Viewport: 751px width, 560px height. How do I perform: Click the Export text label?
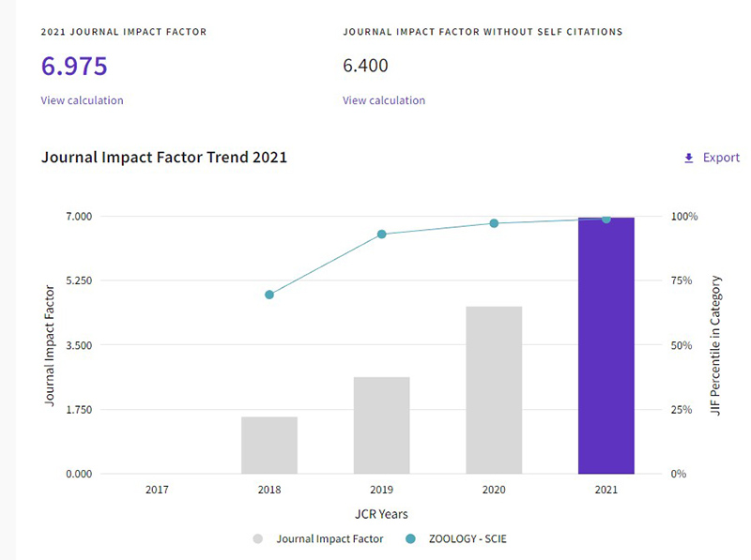point(721,158)
